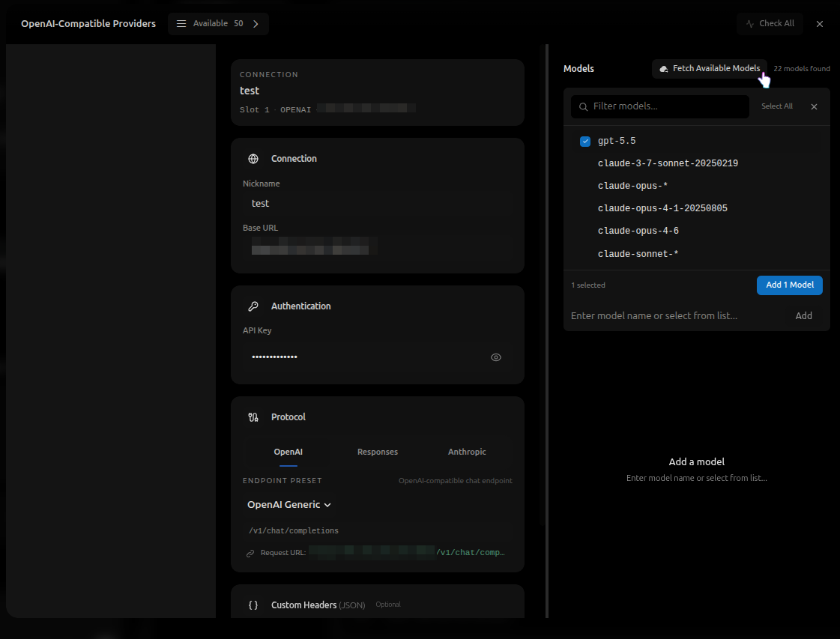This screenshot has height=639, width=840.
Task: Click the /v1/chat/completions endpoint path field
Action: [x=377, y=531]
